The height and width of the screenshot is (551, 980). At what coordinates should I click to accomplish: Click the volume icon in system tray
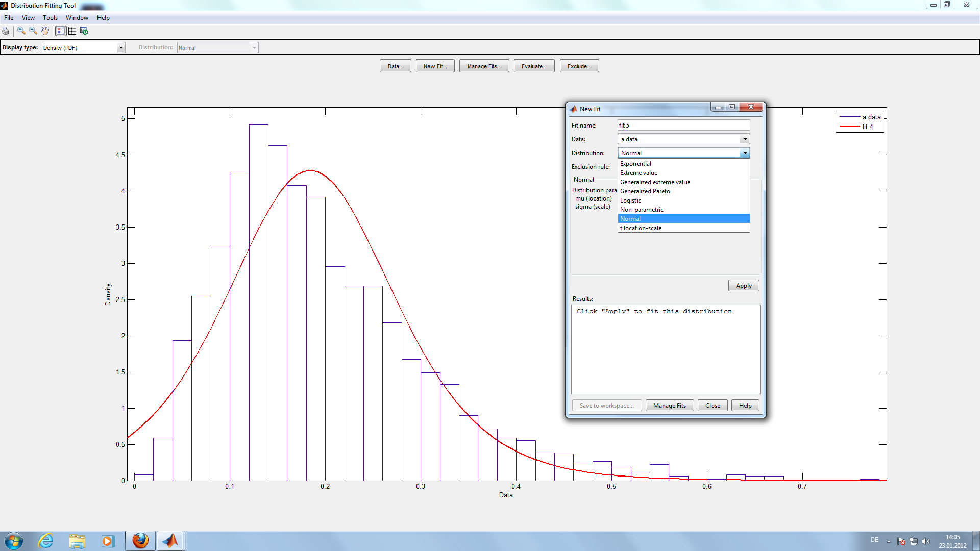[926, 541]
